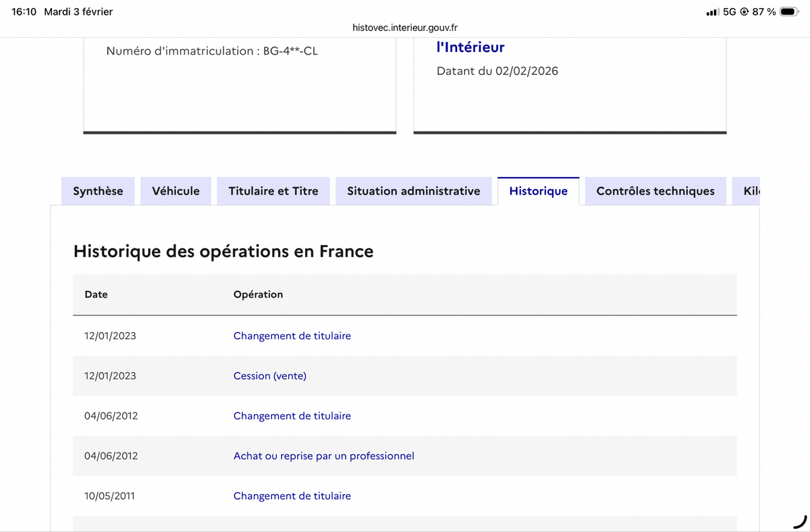Click the 12/01/2023 date in Cession row

tap(110, 376)
